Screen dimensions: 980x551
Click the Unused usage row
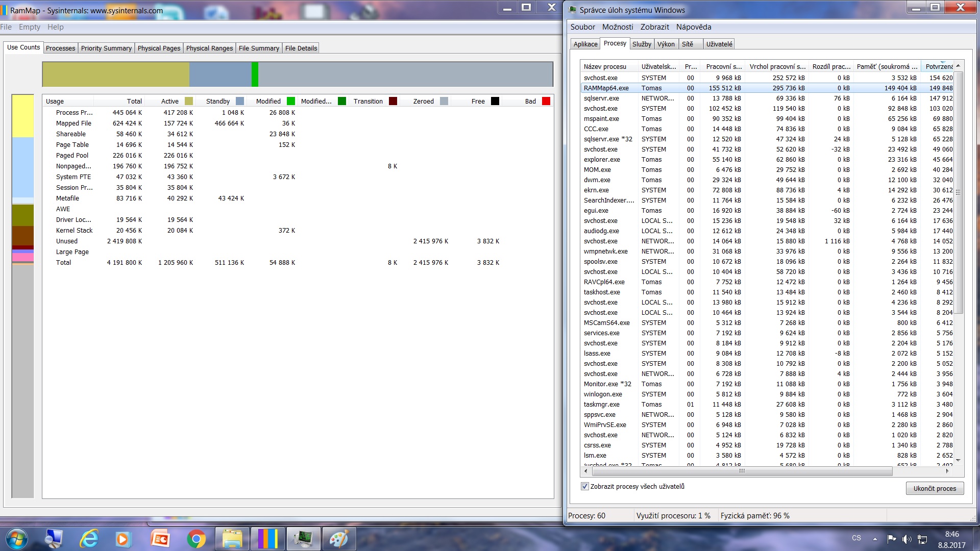point(298,241)
